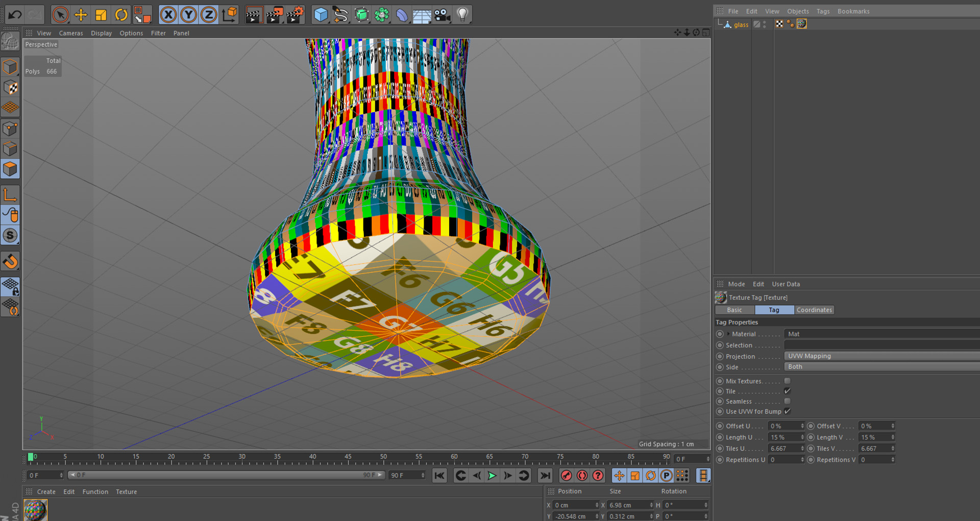Play the animation forward
The width and height of the screenshot is (980, 521).
point(492,476)
